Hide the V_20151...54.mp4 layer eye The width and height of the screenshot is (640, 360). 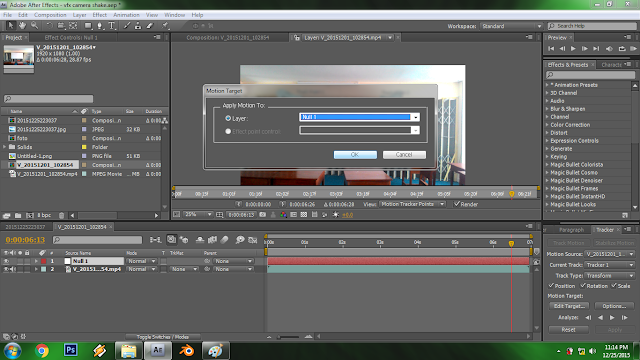point(6,269)
